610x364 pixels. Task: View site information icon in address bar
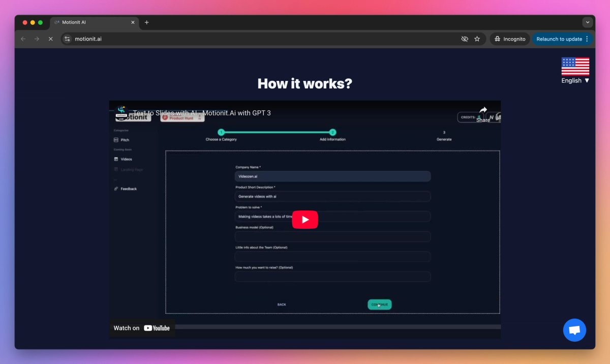click(x=67, y=39)
